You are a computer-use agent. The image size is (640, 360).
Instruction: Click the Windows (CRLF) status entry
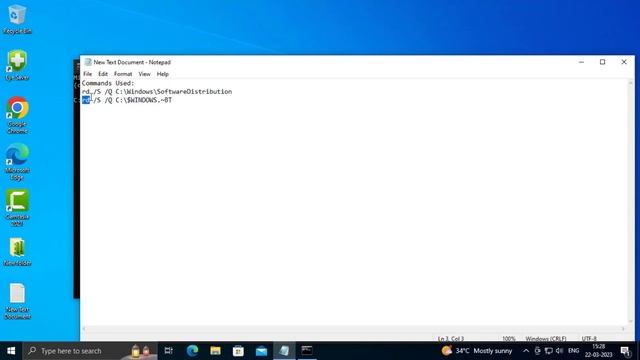[x=546, y=339]
